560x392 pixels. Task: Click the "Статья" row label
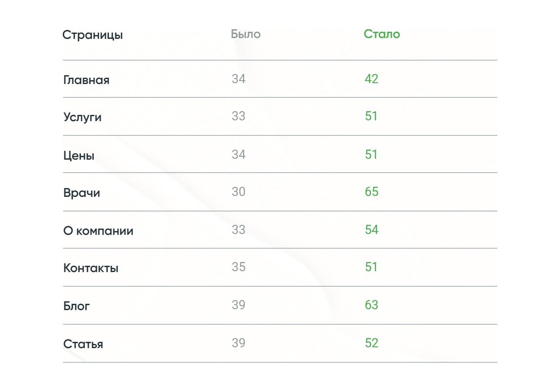coord(83,344)
